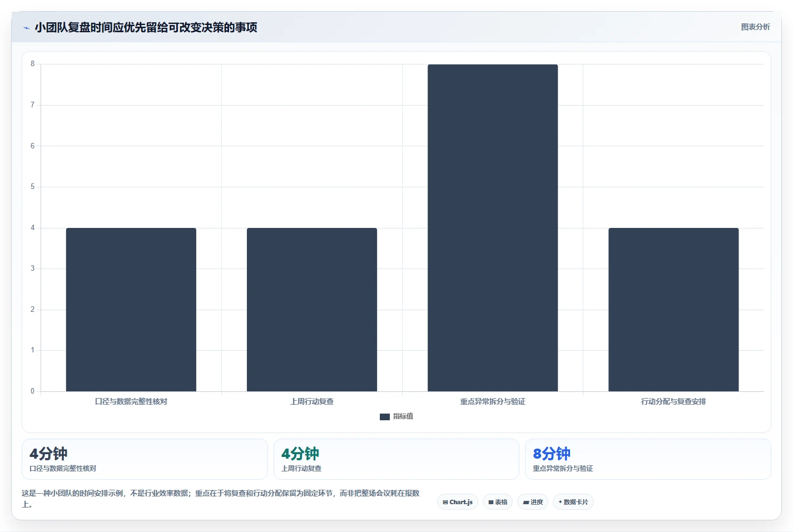
Task: Click the y-axis tick value 0
Action: (x=32, y=391)
